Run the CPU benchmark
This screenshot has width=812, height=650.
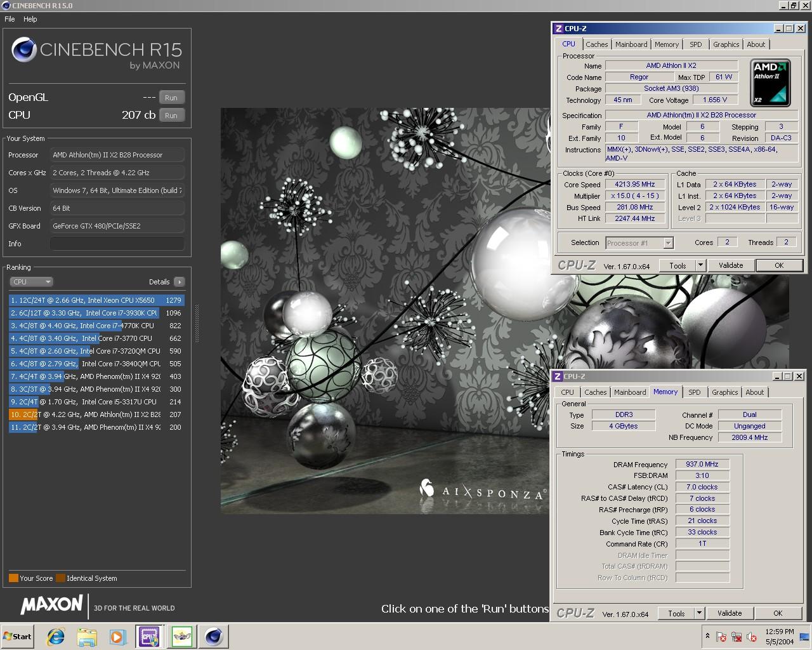point(171,116)
